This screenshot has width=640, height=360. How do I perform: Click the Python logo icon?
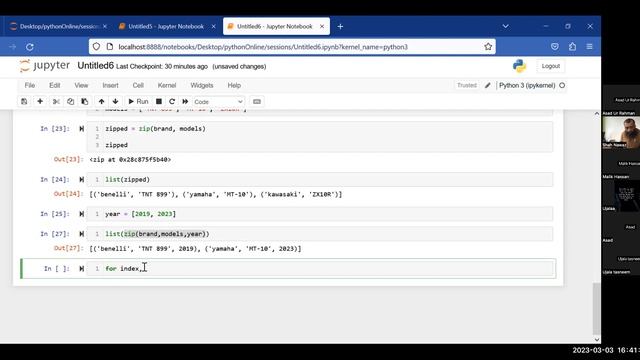[520, 66]
